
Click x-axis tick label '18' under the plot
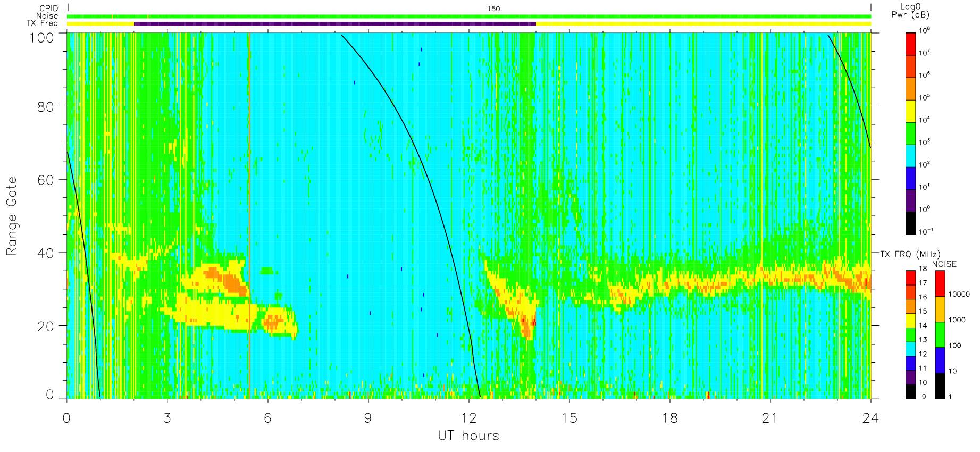click(x=670, y=418)
